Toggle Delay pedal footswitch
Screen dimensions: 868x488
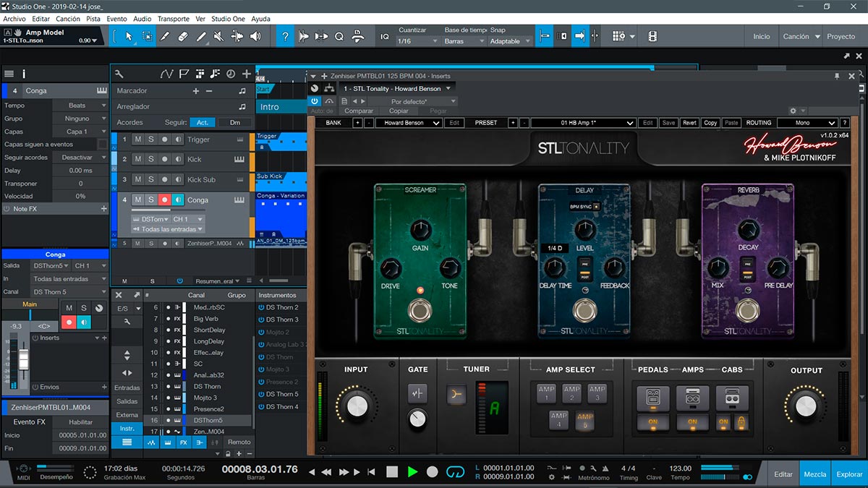pos(584,312)
